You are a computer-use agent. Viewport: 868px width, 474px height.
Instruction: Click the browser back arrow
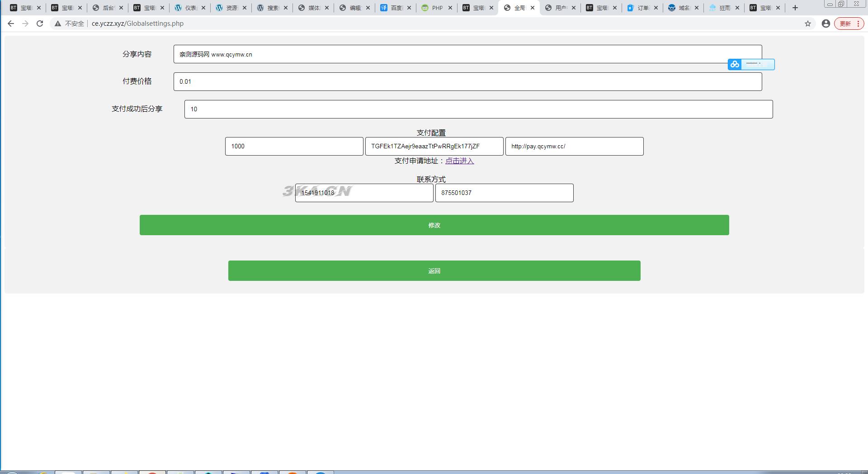(11, 24)
